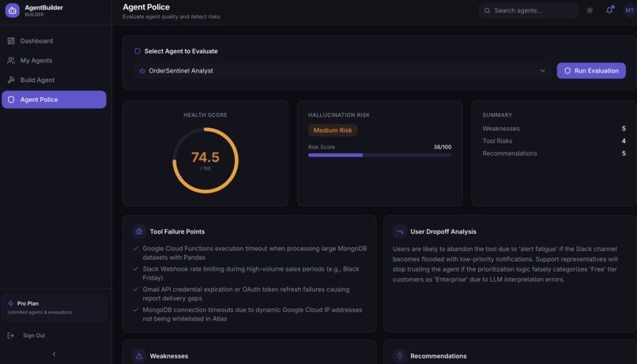Click the Run Evaluation button

tap(591, 70)
